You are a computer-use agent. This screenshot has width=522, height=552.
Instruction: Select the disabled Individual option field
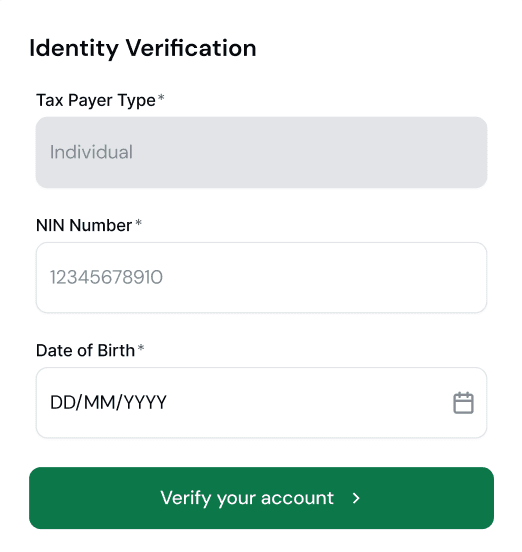tap(261, 152)
